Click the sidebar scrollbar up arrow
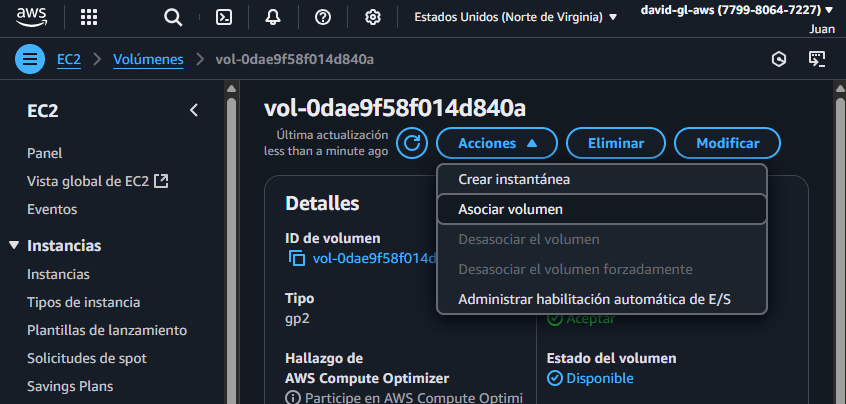This screenshot has height=404, width=846. (x=231, y=88)
